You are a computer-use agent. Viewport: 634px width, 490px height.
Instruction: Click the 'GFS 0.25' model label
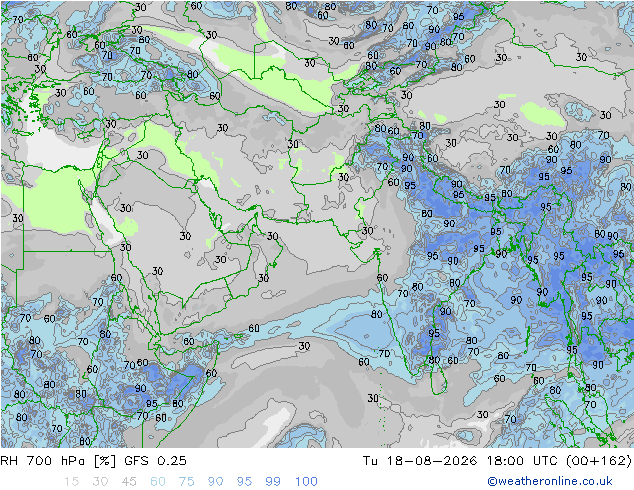(x=155, y=461)
